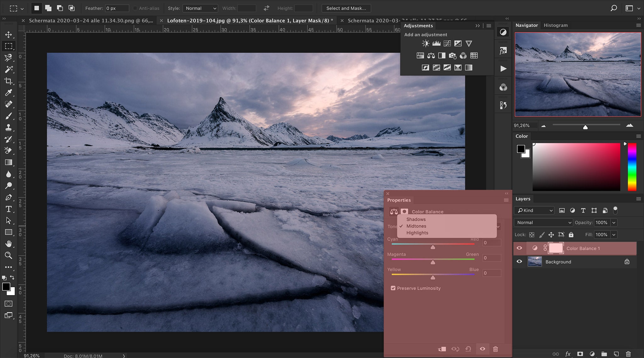Select the Type tool
The height and width of the screenshot is (358, 644).
(x=8, y=209)
